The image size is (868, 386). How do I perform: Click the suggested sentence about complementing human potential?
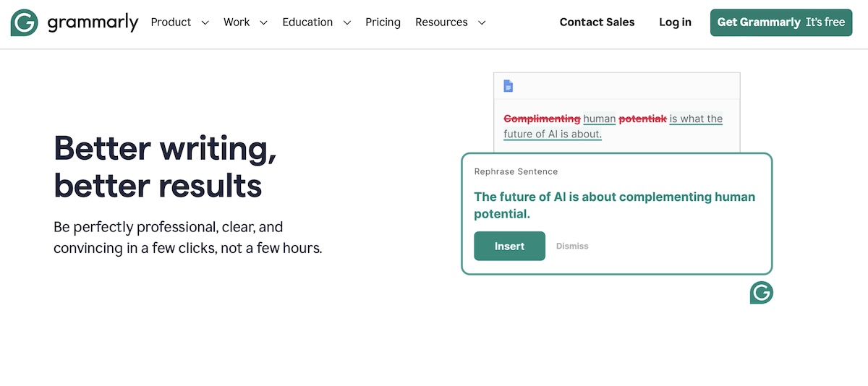(x=614, y=205)
